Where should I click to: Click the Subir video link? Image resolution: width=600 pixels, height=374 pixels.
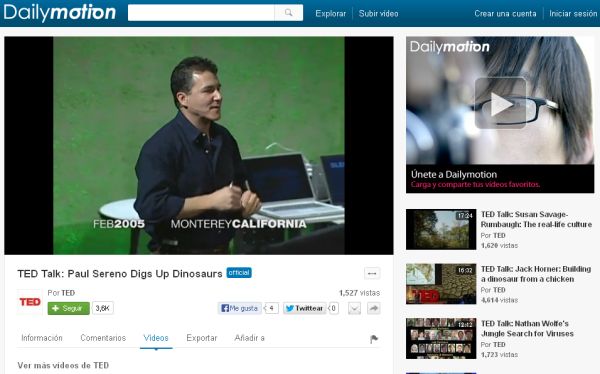(378, 13)
